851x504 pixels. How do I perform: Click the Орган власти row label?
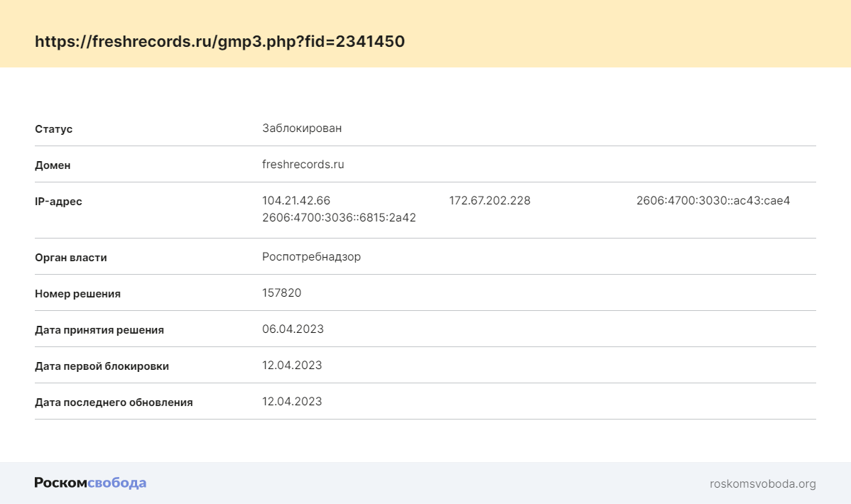click(71, 258)
